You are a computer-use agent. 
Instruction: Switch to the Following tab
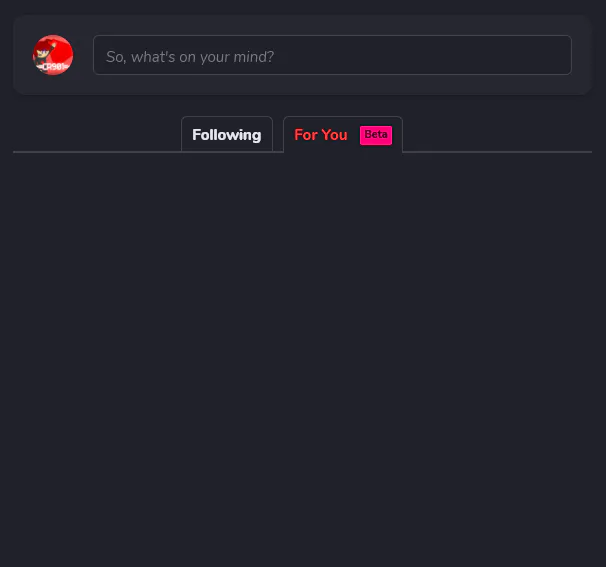[227, 134]
